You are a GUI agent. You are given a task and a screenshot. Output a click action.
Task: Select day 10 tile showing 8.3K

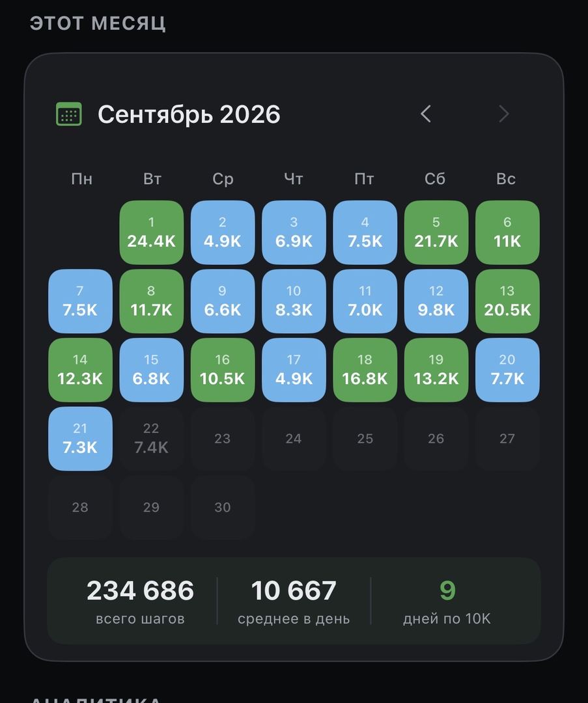294,301
